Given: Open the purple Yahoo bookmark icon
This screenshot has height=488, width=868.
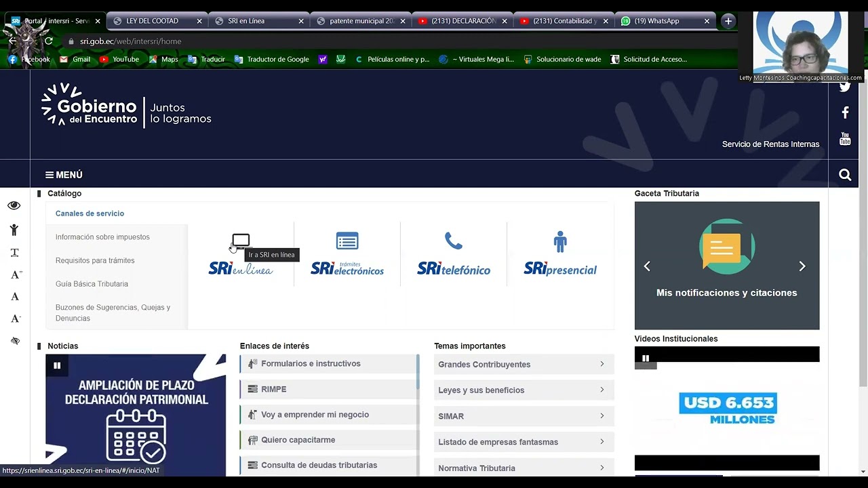Looking at the screenshot, I should tap(323, 59).
